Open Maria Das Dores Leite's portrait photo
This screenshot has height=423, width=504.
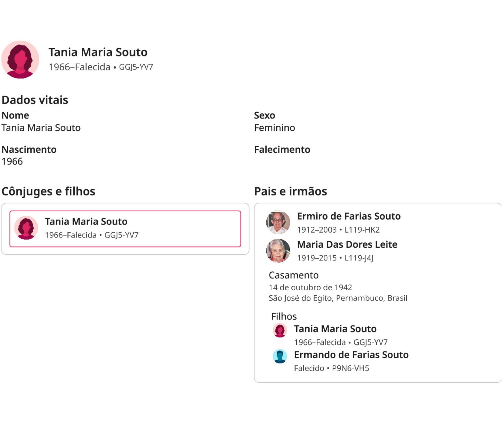point(278,250)
